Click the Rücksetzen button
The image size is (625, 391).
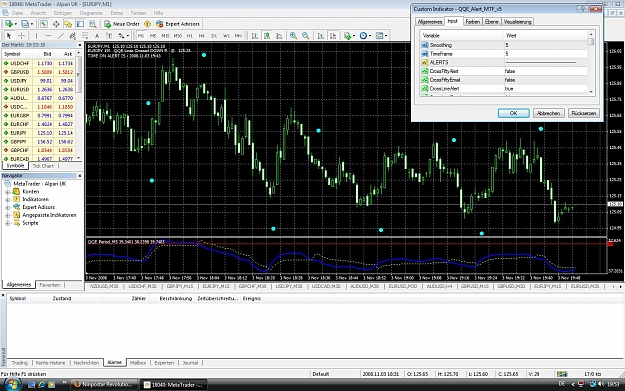click(x=584, y=113)
